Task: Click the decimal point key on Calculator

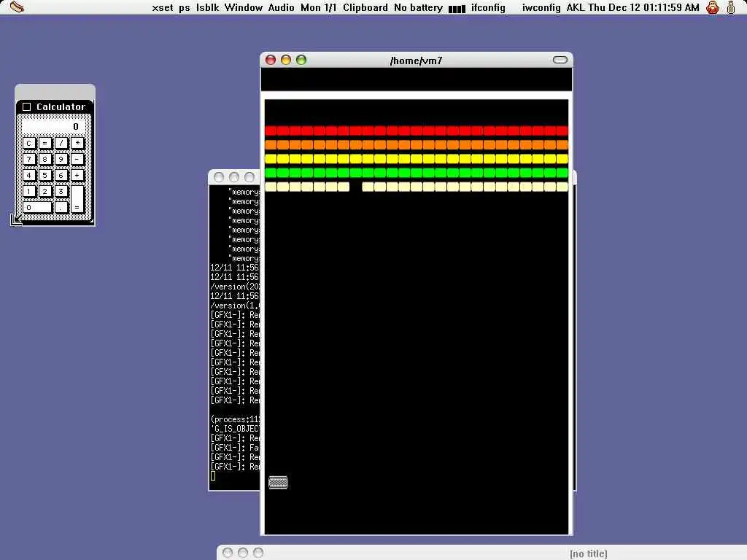Action: (x=61, y=208)
